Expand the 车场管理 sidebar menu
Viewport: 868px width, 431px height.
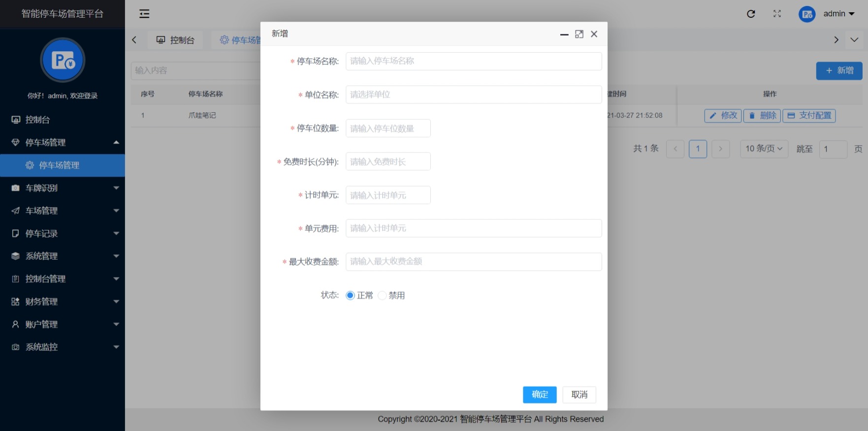point(116,211)
